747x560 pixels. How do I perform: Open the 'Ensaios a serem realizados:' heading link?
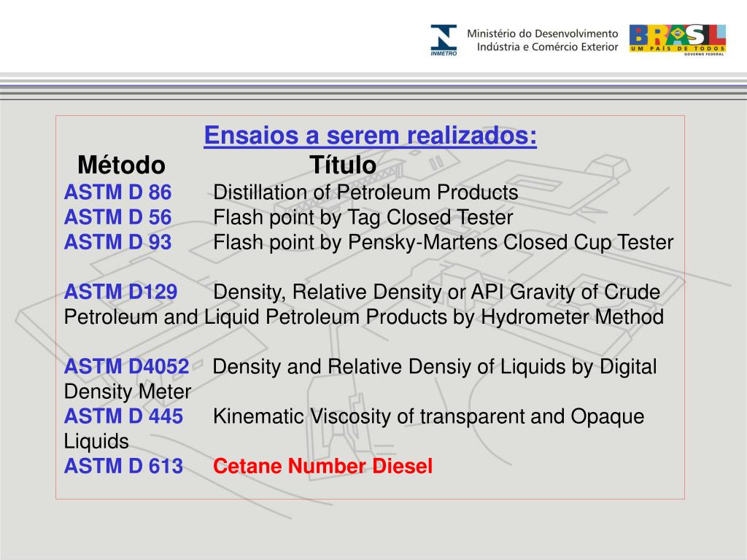click(370, 135)
